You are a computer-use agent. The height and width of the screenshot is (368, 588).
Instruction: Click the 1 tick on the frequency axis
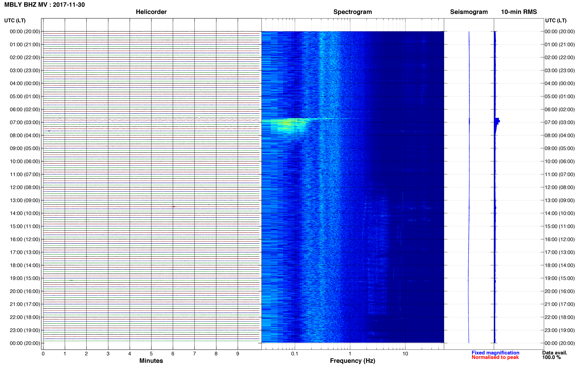point(350,354)
